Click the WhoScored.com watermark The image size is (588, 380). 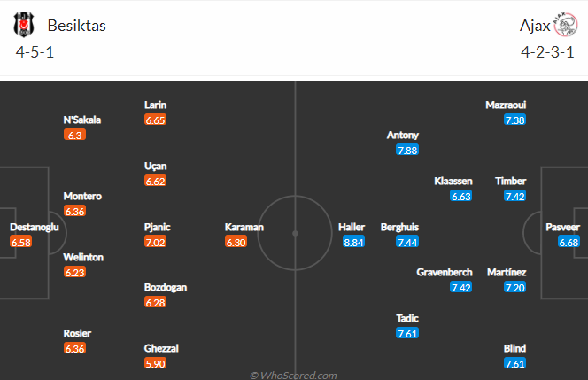[293, 375]
